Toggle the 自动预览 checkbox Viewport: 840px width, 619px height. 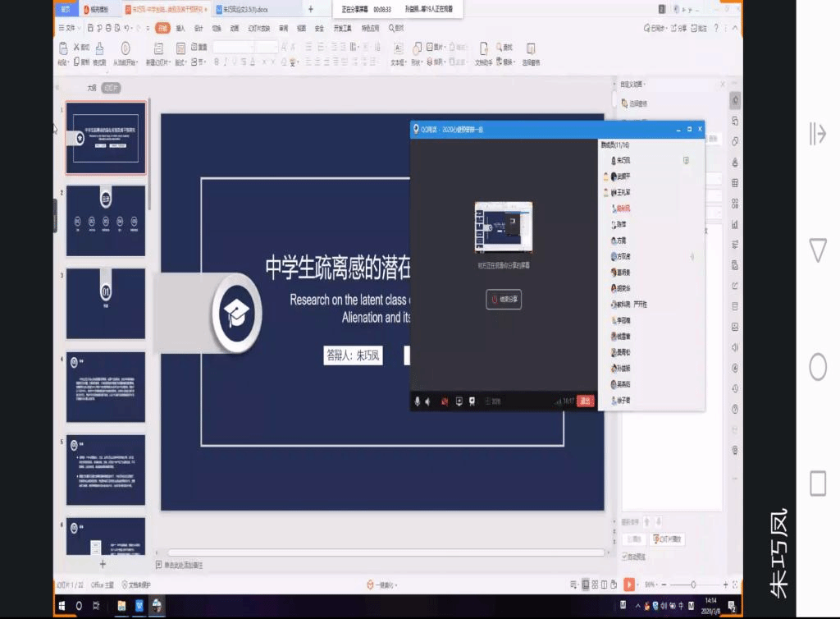coord(625,557)
